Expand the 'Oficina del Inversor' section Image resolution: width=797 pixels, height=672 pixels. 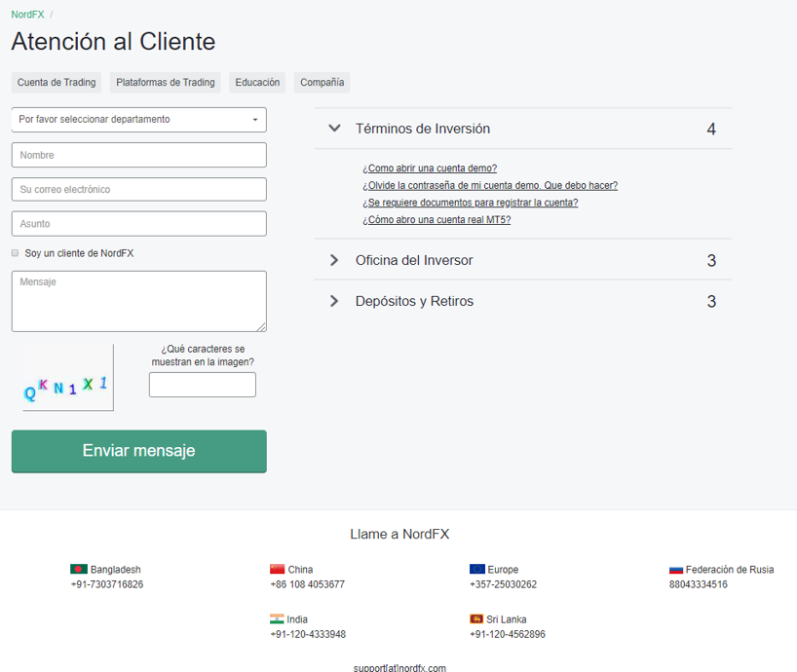tap(413, 260)
